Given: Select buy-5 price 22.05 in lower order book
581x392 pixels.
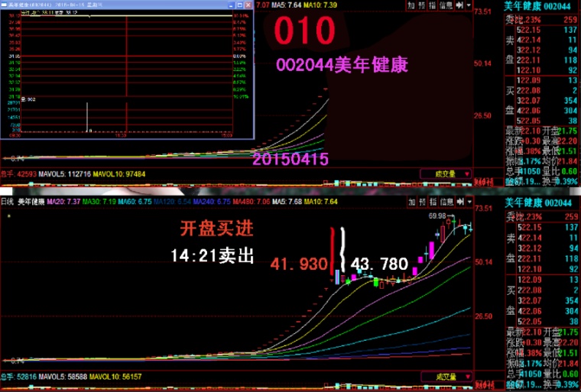Looking at the screenshot, I should pyautogui.click(x=532, y=321).
